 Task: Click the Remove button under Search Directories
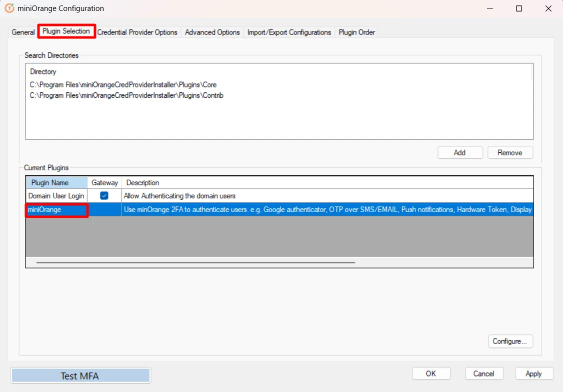click(x=510, y=152)
